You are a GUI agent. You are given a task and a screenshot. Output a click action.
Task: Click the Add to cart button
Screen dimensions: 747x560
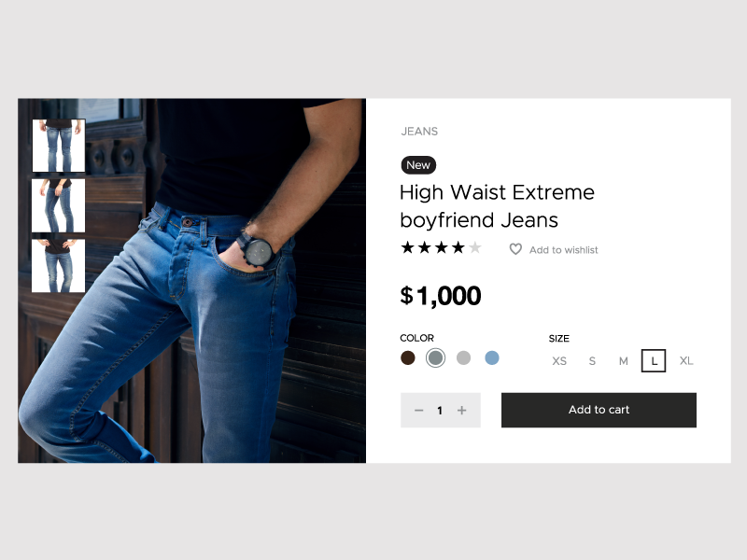pyautogui.click(x=599, y=410)
